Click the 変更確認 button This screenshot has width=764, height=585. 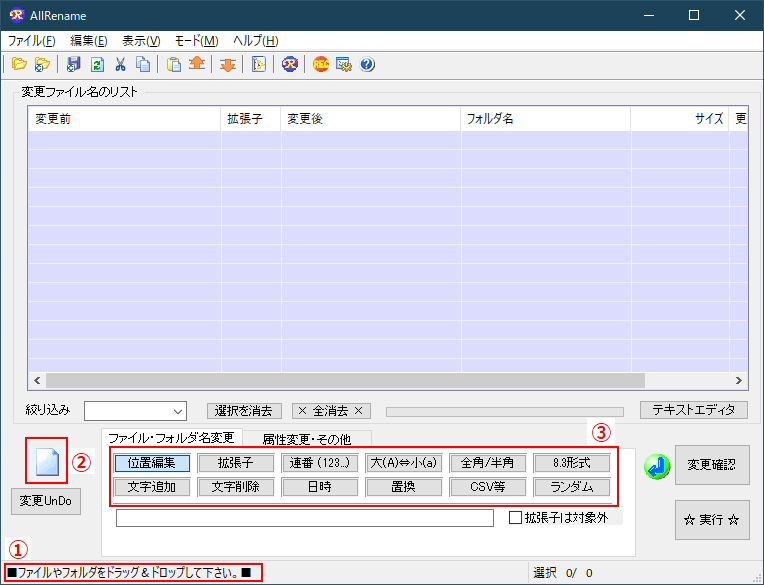[712, 465]
